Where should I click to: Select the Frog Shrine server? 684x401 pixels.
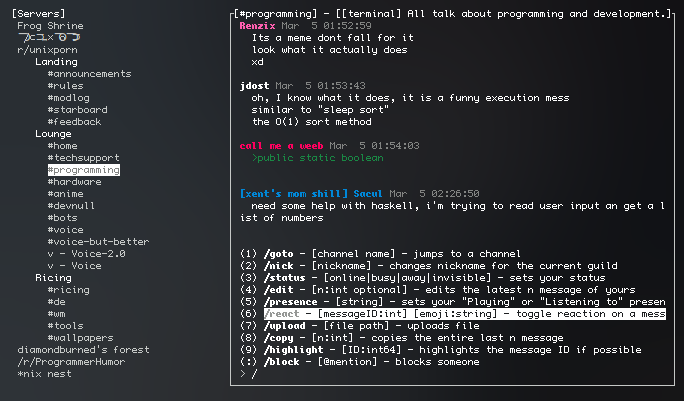point(50,26)
